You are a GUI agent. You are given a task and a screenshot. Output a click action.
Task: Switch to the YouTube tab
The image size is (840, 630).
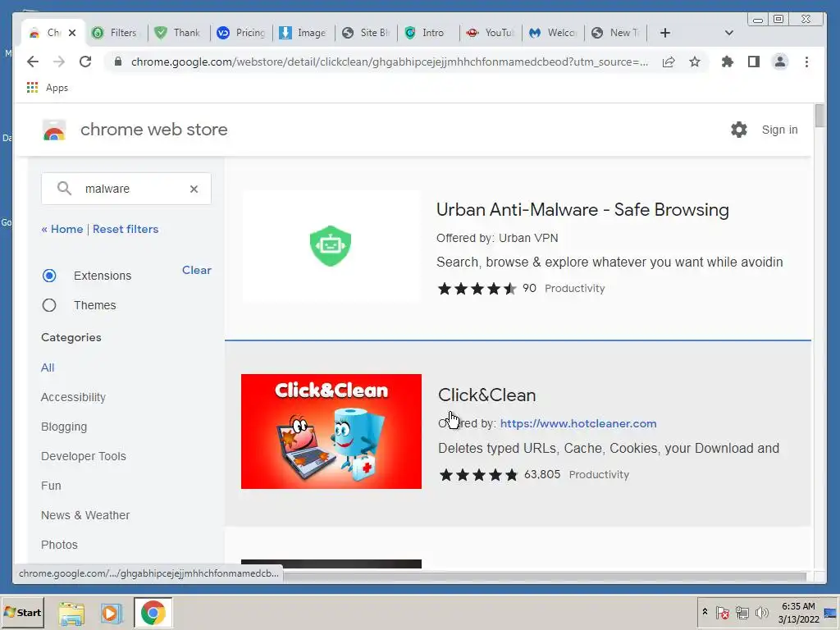tap(491, 33)
